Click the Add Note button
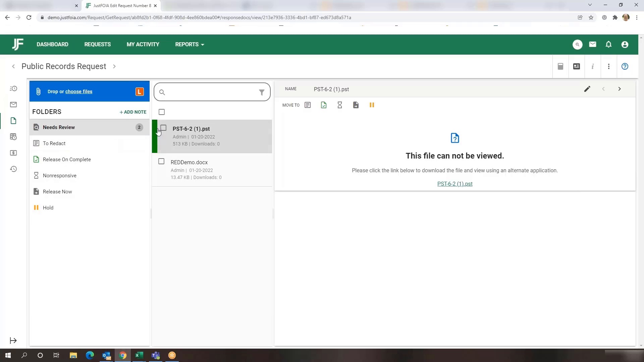This screenshot has height=362, width=644. coord(133,112)
